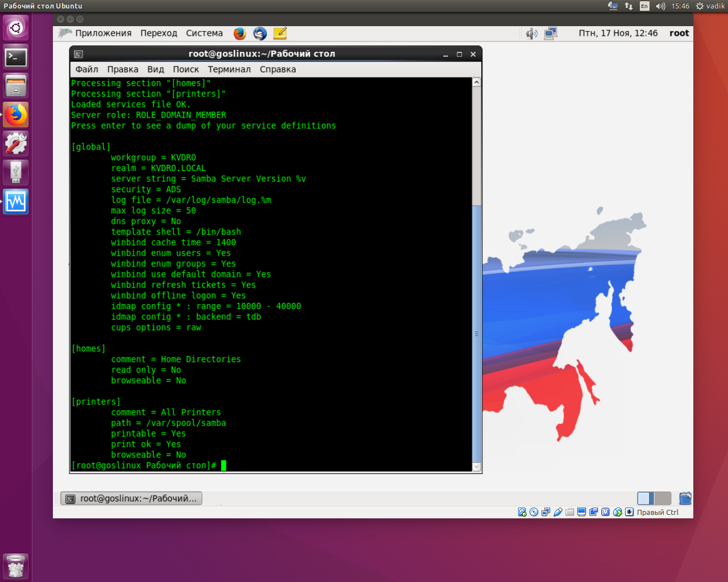Click the terminal prompt line with cursor

[x=148, y=465]
